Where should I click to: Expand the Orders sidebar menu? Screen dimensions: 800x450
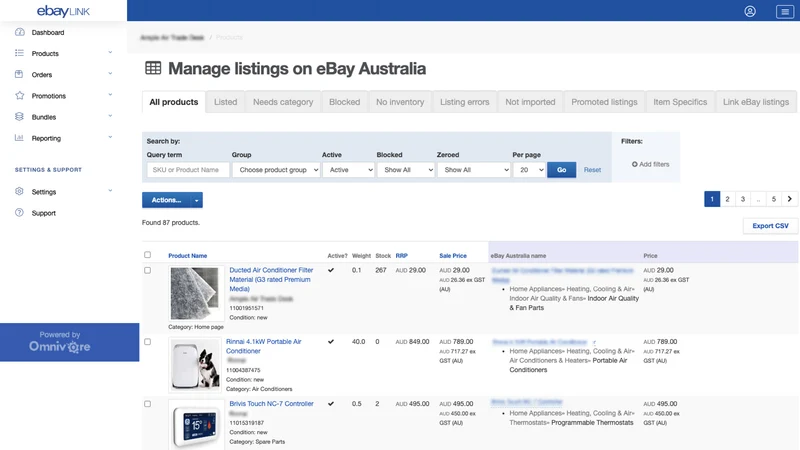pyautogui.click(x=110, y=74)
